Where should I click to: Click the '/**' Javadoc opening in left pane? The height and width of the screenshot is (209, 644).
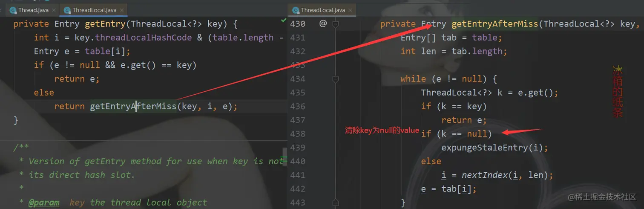21,147
